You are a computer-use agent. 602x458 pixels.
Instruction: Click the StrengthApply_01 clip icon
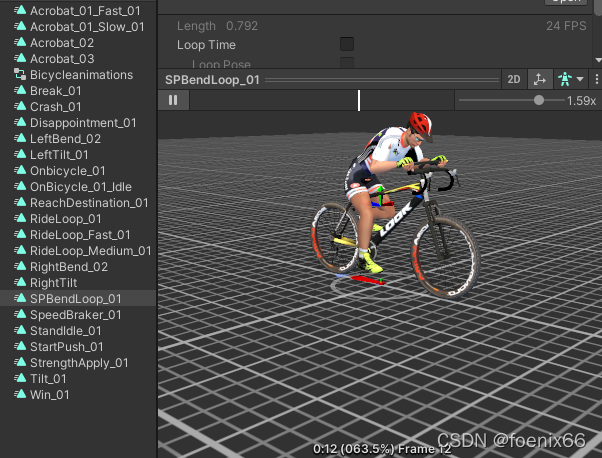click(x=20, y=362)
